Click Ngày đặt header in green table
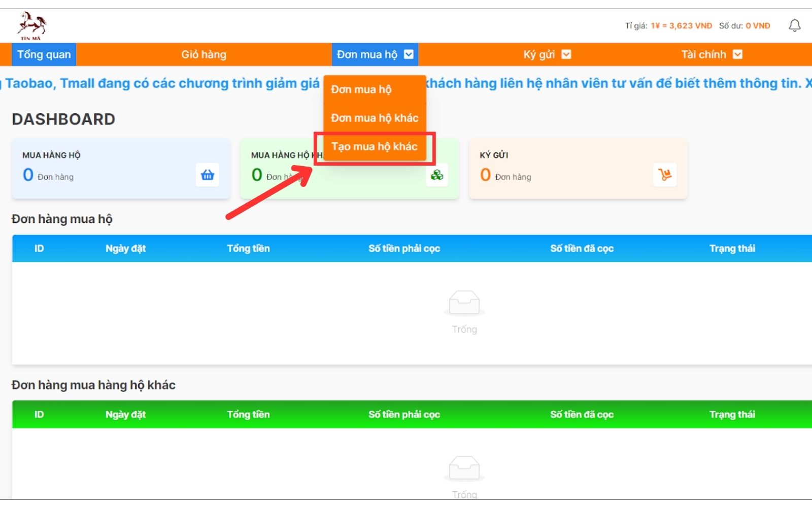The image size is (812, 508). tap(125, 415)
